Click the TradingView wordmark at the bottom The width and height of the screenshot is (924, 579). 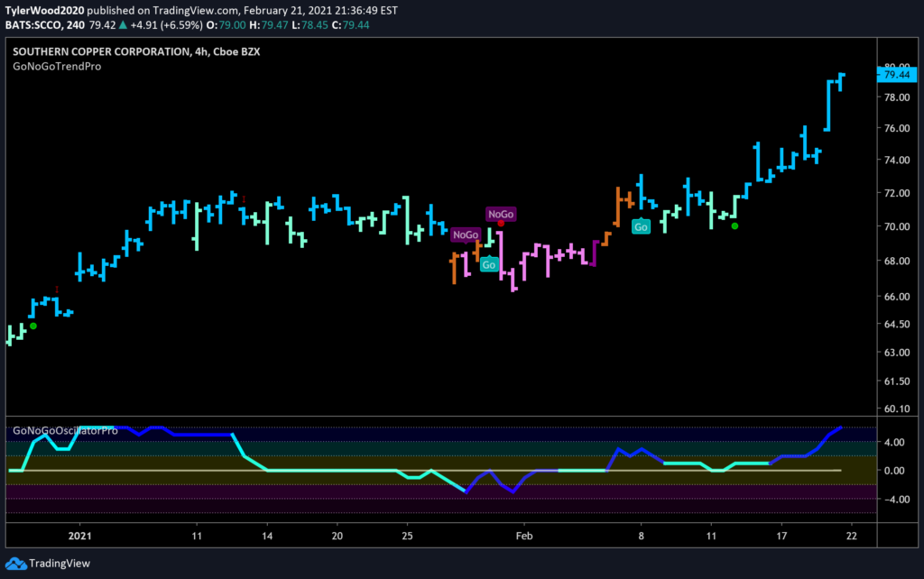point(60,564)
